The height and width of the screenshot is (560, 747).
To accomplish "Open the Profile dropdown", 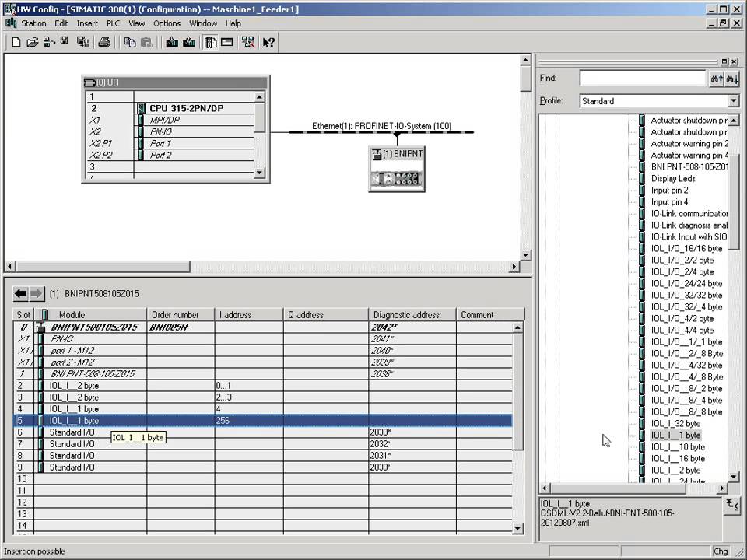I will point(733,101).
